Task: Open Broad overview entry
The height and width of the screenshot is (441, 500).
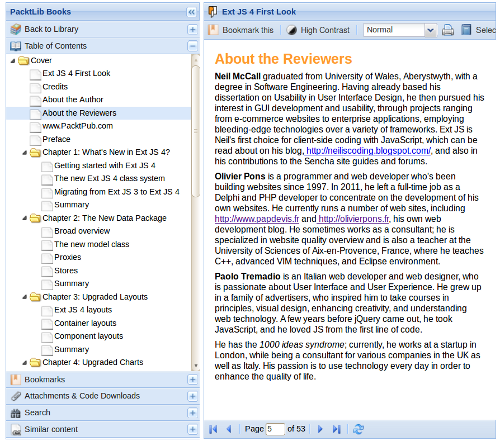Action: (82, 231)
